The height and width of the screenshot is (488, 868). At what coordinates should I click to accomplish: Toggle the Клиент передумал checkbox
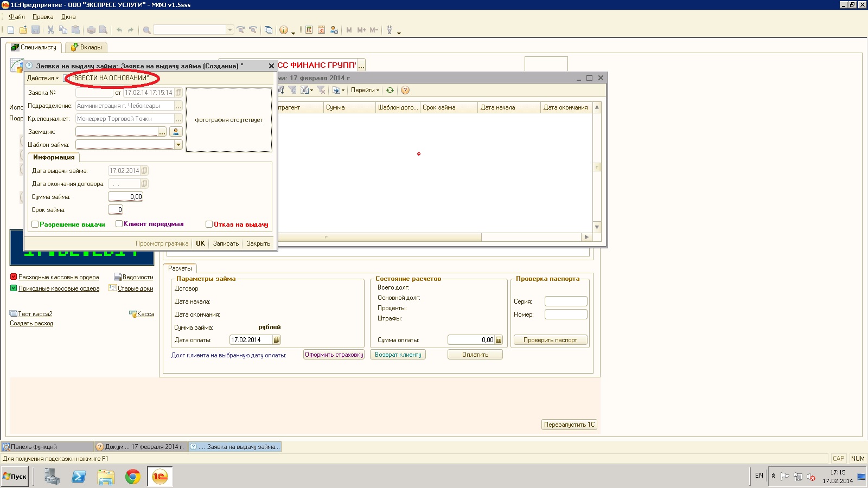[x=119, y=224]
